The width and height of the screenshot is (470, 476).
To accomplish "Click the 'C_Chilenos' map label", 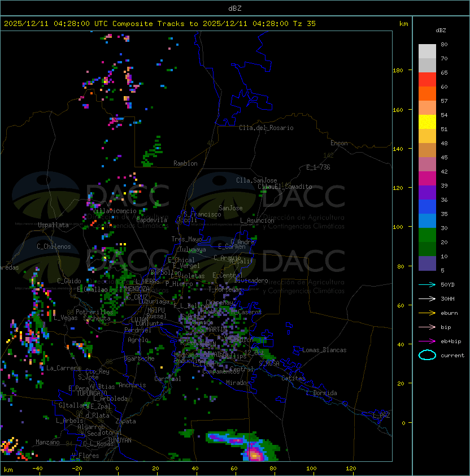I will point(54,246).
